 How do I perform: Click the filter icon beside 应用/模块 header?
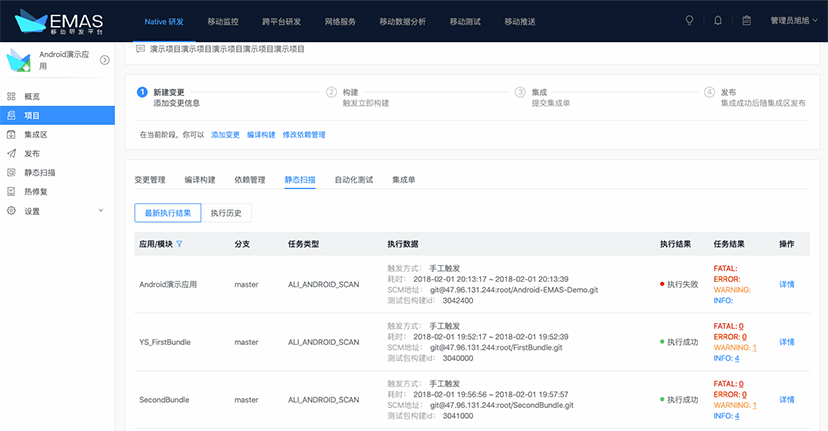180,244
